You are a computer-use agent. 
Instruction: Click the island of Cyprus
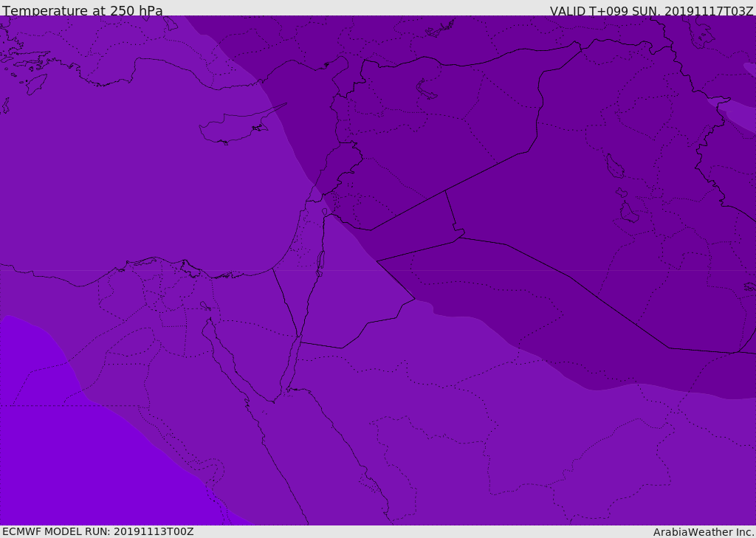point(236,126)
